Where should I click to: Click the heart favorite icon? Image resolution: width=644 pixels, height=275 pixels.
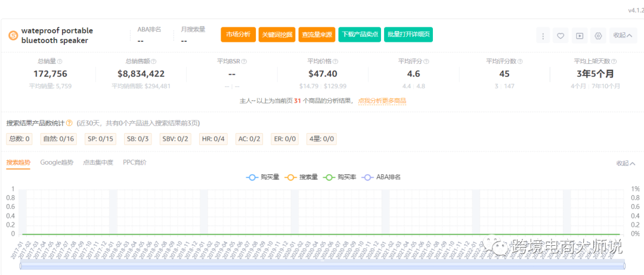click(561, 36)
